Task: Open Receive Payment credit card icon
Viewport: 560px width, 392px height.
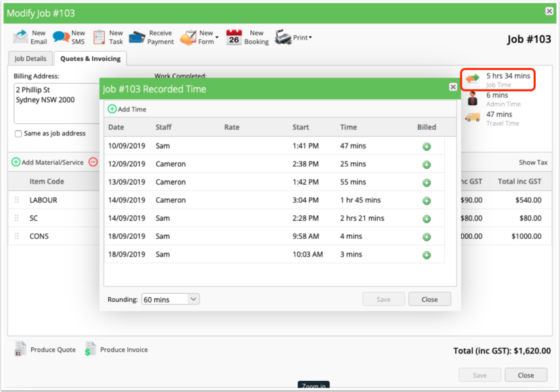Action: click(137, 37)
